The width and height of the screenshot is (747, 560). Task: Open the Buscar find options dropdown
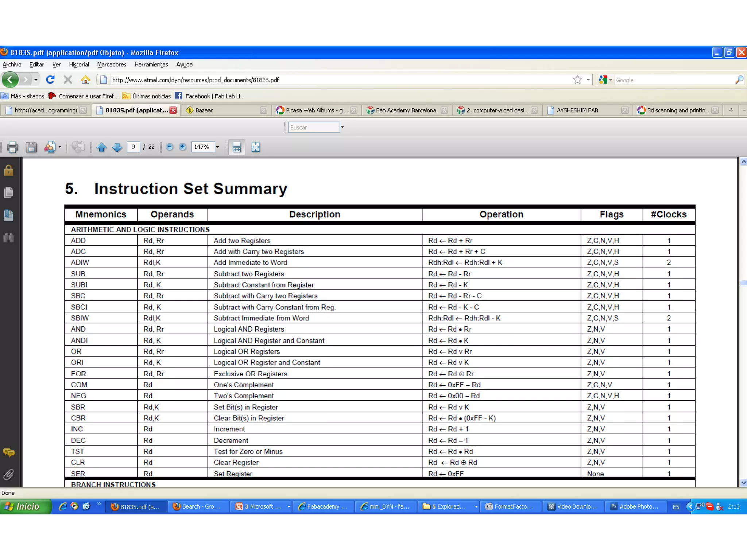click(342, 127)
